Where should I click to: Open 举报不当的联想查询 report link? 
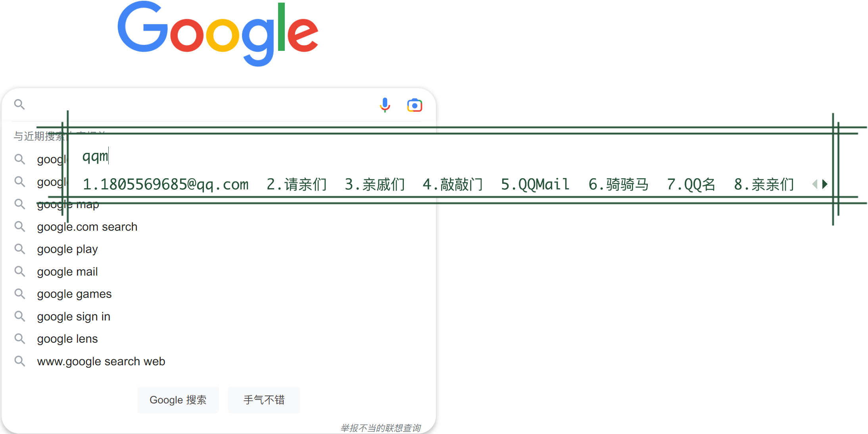point(380,428)
